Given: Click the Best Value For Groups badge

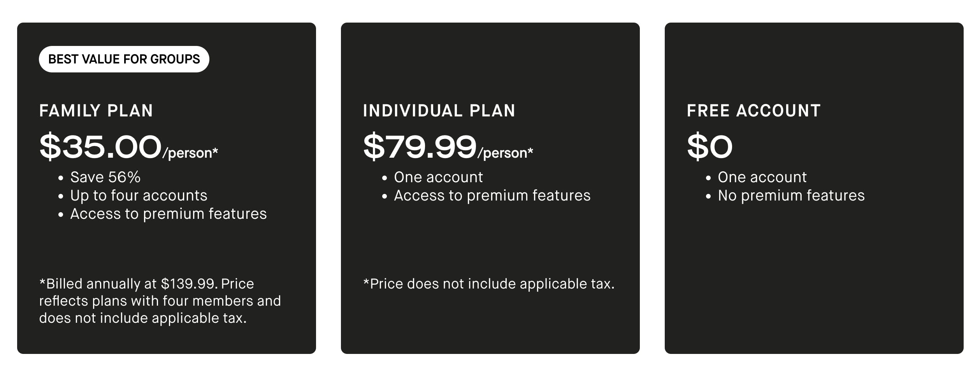Looking at the screenshot, I should (x=124, y=59).
